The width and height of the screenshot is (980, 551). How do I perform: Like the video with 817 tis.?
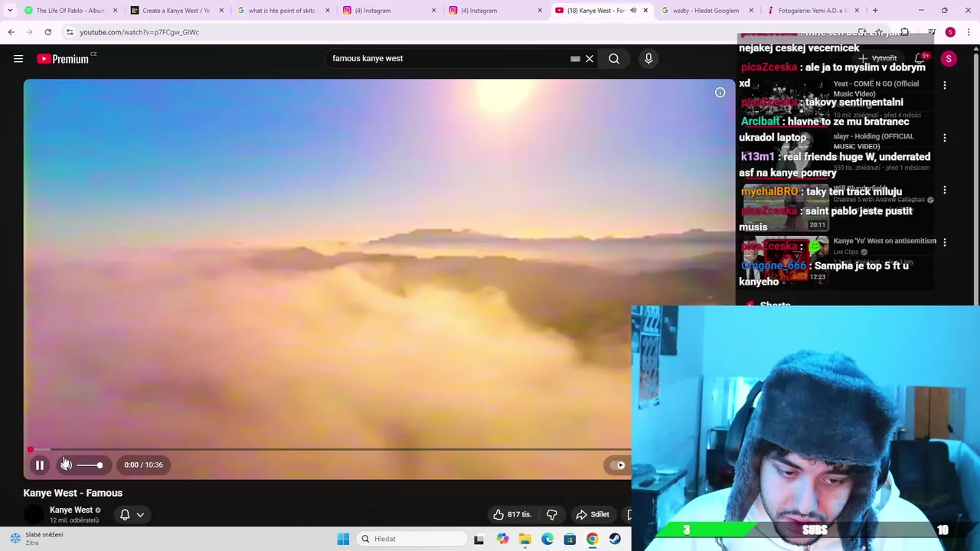[513, 514]
